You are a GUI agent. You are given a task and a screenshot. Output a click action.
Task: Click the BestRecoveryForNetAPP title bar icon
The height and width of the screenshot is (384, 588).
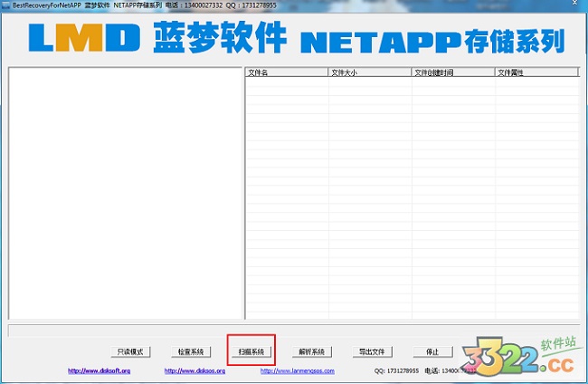(5, 5)
